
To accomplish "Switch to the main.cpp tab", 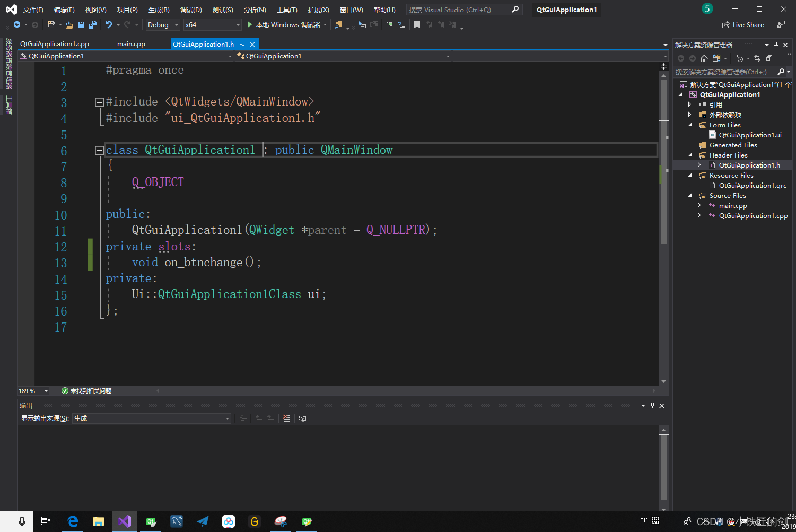I will pyautogui.click(x=130, y=43).
